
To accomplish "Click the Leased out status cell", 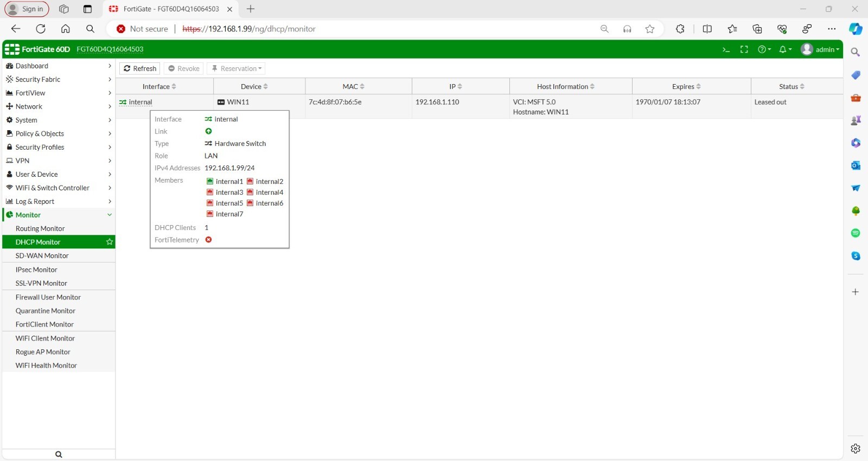I will 797,107.
